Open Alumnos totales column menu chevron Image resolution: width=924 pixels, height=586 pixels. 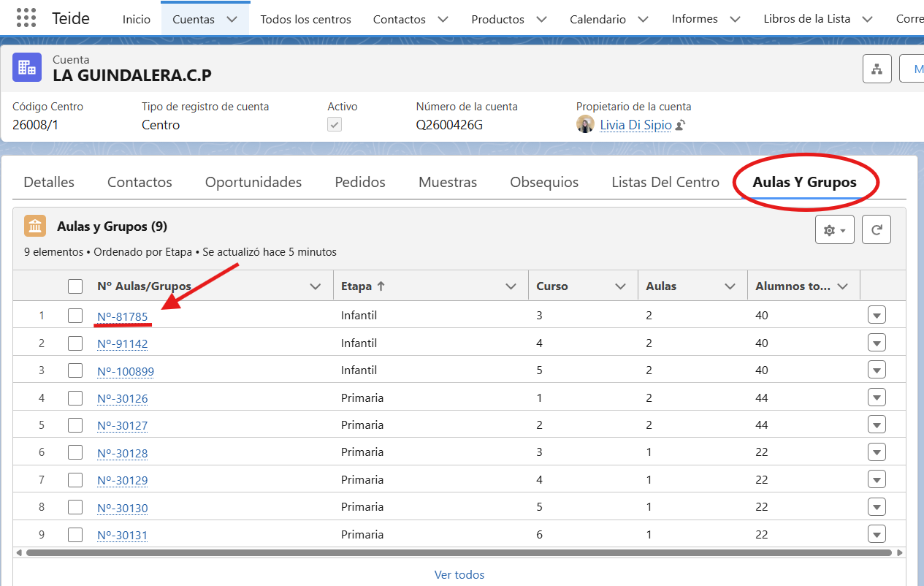(x=843, y=286)
